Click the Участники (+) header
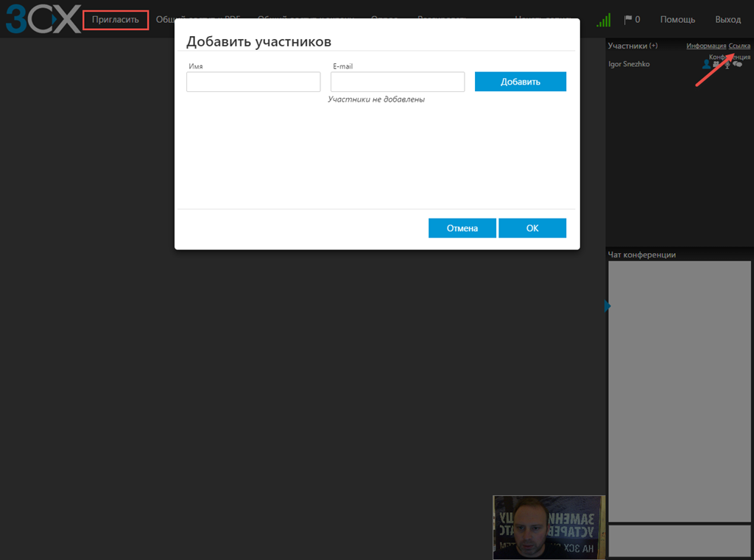Screen dimensions: 754x560 click(633, 46)
